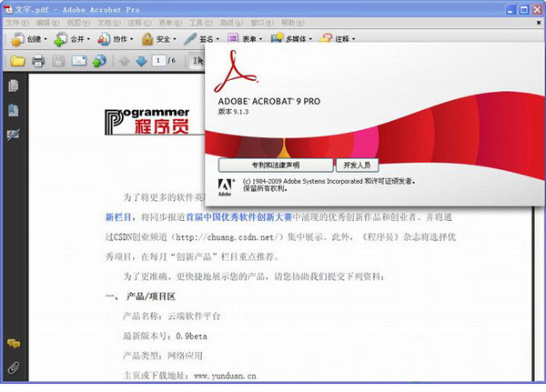
Task: Expand the 注释 dropdown arrow
Action: pyautogui.click(x=353, y=39)
